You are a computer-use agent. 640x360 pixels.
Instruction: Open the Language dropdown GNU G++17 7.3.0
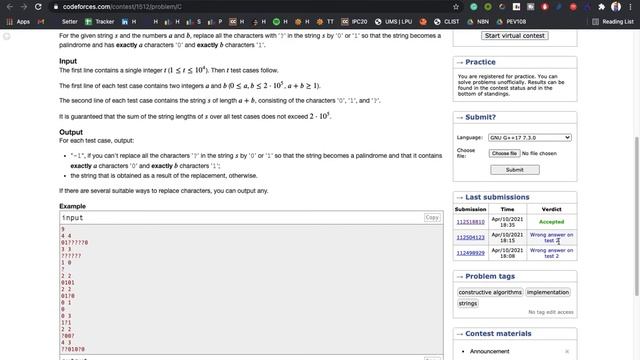[x=530, y=138]
